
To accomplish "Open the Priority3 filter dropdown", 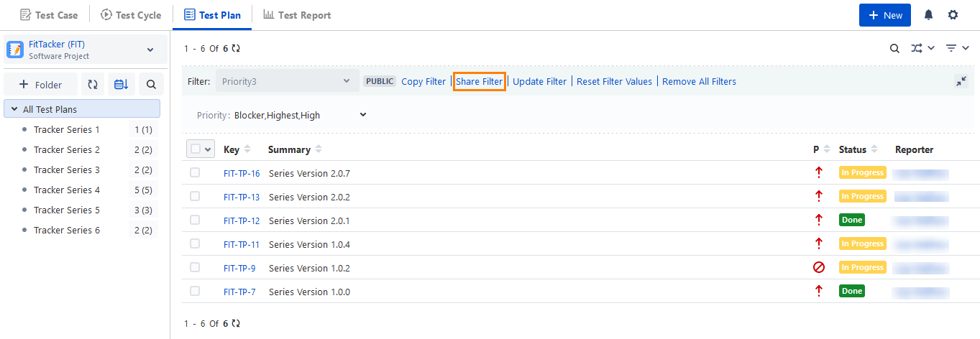I will (x=287, y=81).
